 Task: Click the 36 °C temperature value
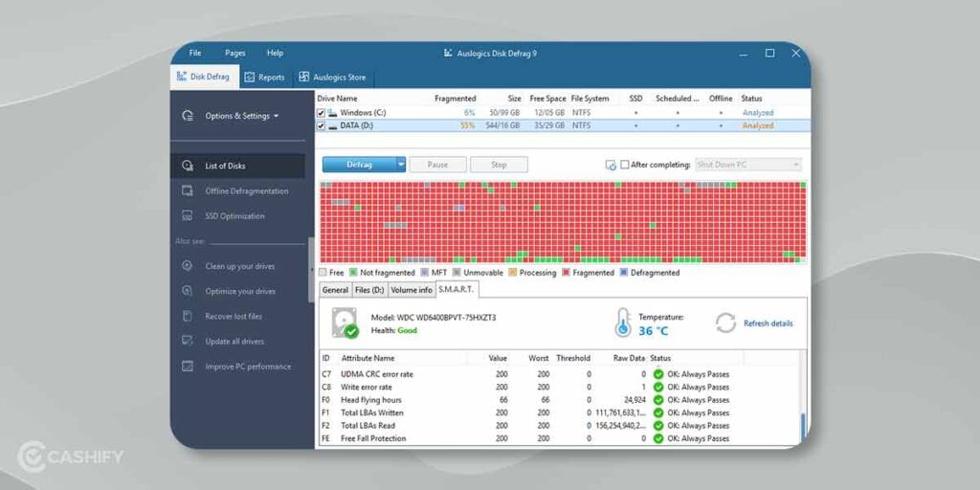point(654,330)
